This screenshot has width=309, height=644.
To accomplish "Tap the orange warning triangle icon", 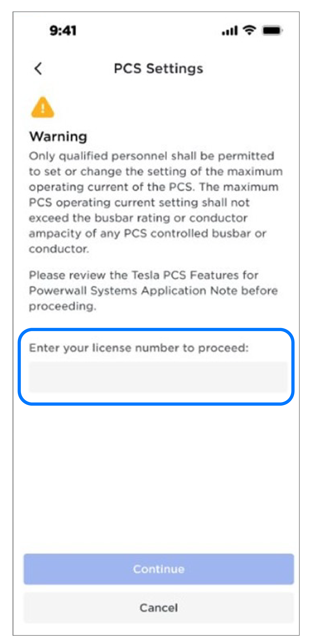I will [x=43, y=107].
